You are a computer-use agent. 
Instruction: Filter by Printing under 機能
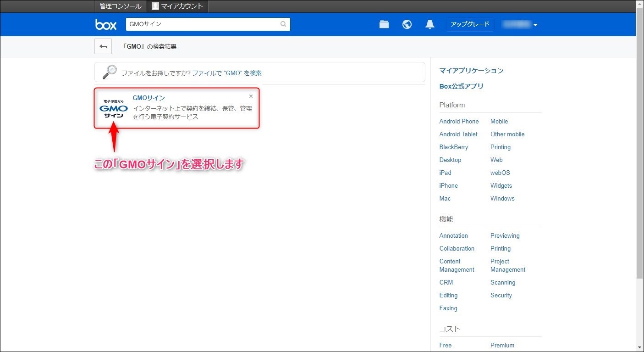coord(501,248)
